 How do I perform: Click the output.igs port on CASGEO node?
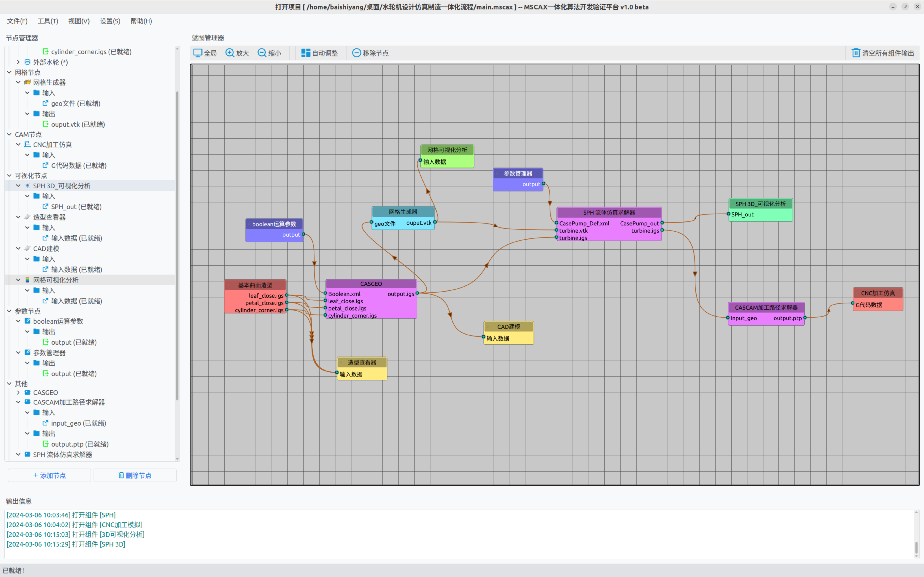point(417,293)
